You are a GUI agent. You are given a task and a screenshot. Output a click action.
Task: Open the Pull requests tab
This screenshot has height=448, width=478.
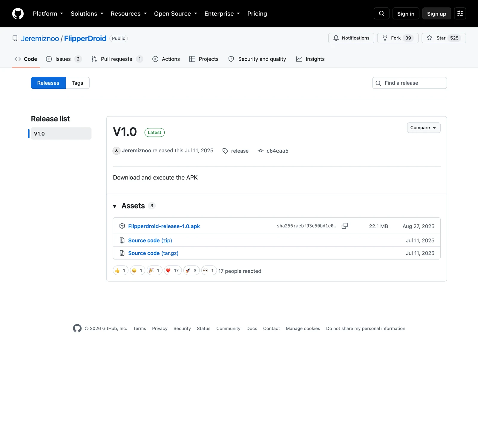pyautogui.click(x=117, y=59)
